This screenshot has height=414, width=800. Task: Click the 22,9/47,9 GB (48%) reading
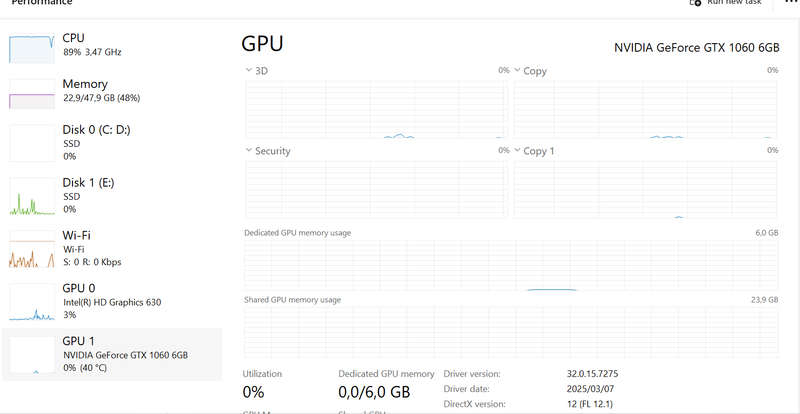(x=102, y=98)
